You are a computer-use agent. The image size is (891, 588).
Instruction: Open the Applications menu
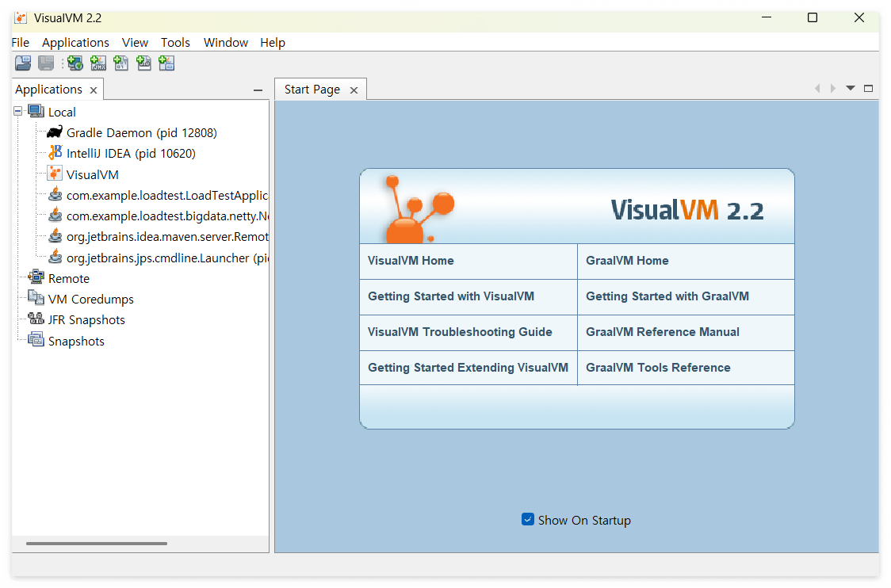pos(75,43)
